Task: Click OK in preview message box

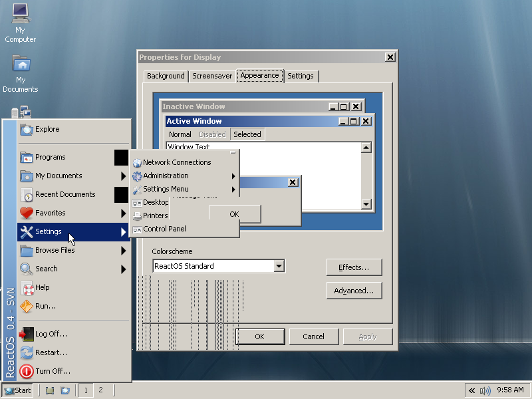Action: (x=235, y=214)
